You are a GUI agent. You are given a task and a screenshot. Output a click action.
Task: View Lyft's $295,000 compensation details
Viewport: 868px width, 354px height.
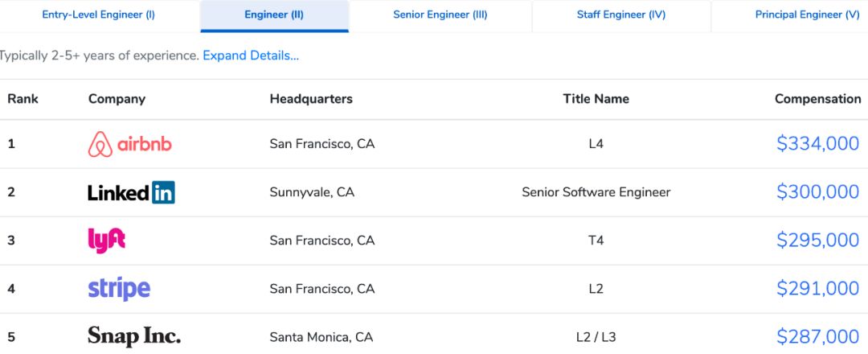pos(817,241)
